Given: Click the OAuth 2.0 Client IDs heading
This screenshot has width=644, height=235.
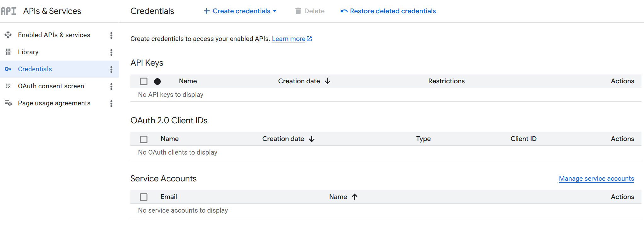Looking at the screenshot, I should [x=169, y=120].
